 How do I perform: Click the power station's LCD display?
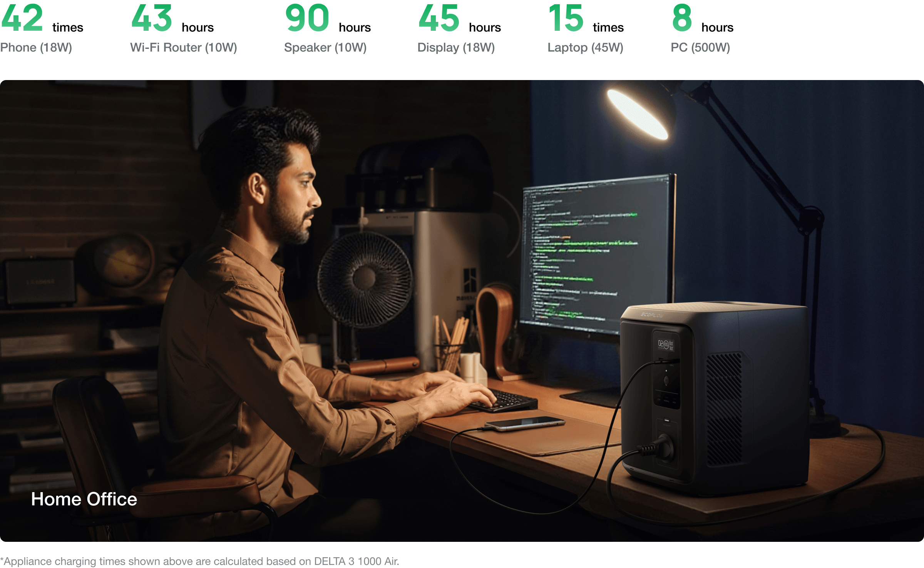[665, 345]
